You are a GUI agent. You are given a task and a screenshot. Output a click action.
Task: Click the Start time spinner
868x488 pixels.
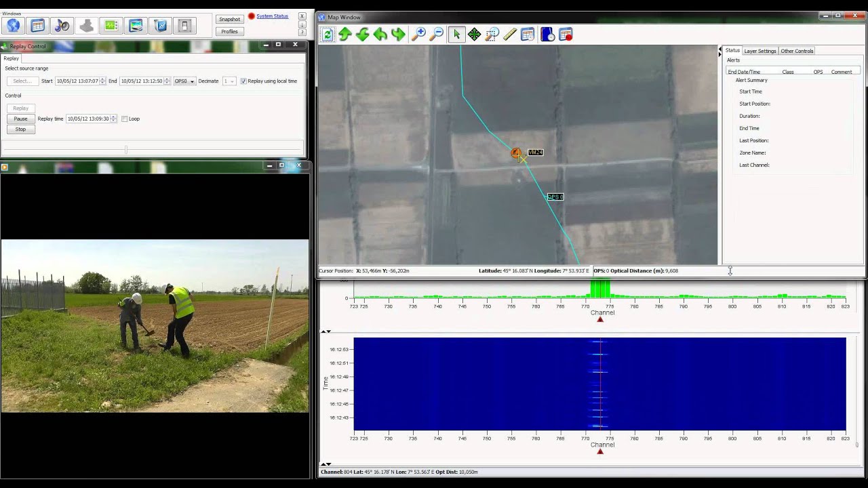point(102,81)
